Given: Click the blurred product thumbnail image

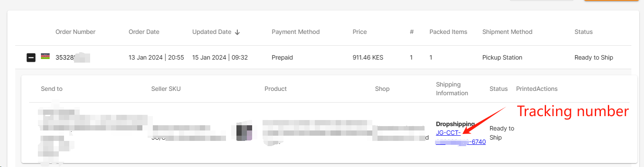Looking at the screenshot, I should click(244, 132).
